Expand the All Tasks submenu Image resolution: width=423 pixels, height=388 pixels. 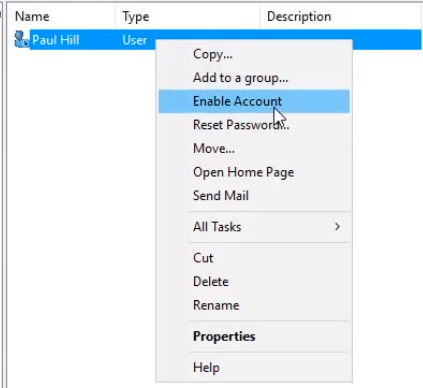(x=254, y=227)
